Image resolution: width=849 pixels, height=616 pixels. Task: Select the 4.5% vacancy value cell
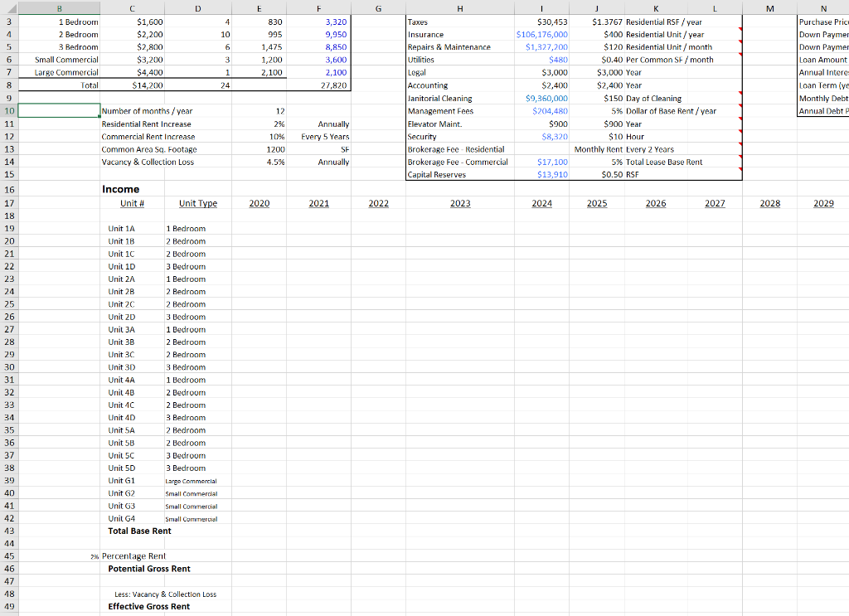pyautogui.click(x=260, y=162)
